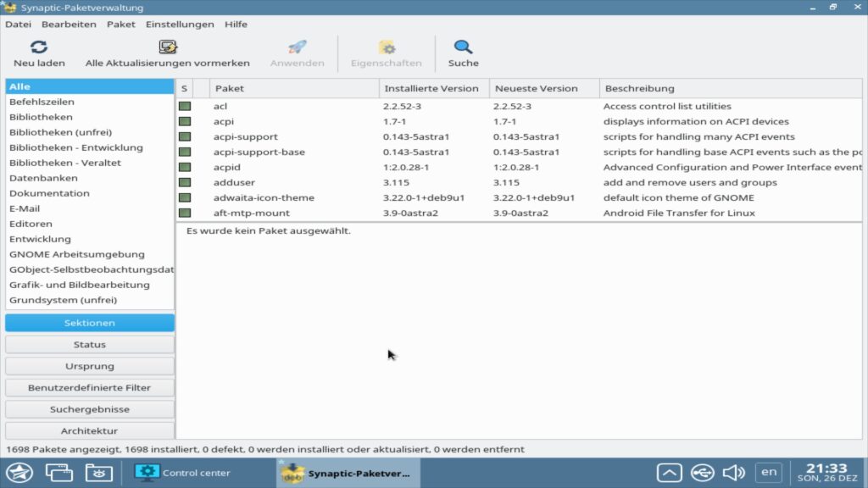868x488 pixels.
Task: Select the Bibliotheken section
Action: coord(90,117)
